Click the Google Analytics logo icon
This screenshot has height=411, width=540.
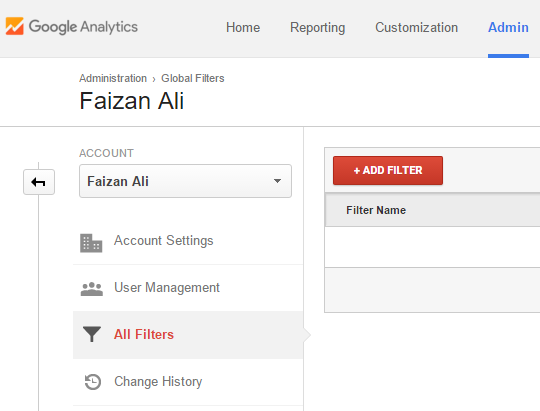(14, 26)
